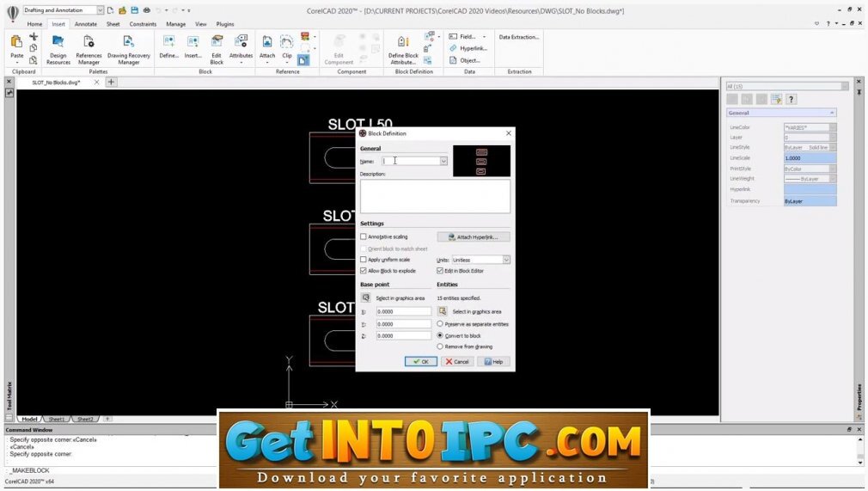Click the Attach reference icon
This screenshot has width=868, height=491.
(266, 42)
